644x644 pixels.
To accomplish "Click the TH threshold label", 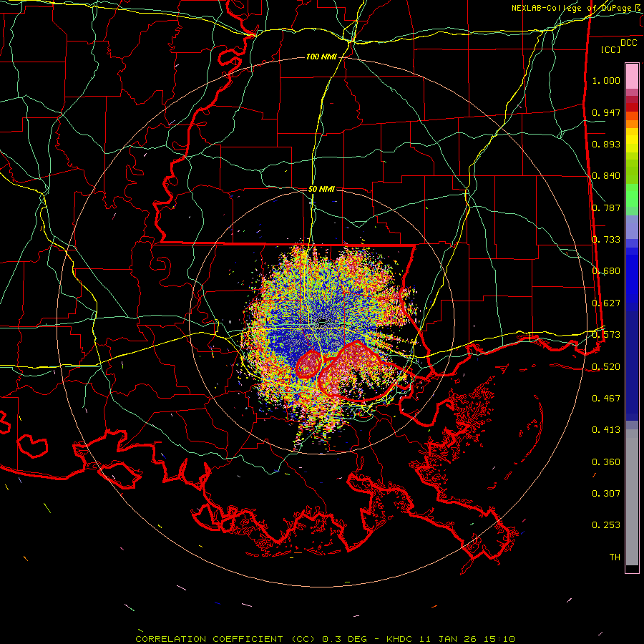I will [x=615, y=557].
